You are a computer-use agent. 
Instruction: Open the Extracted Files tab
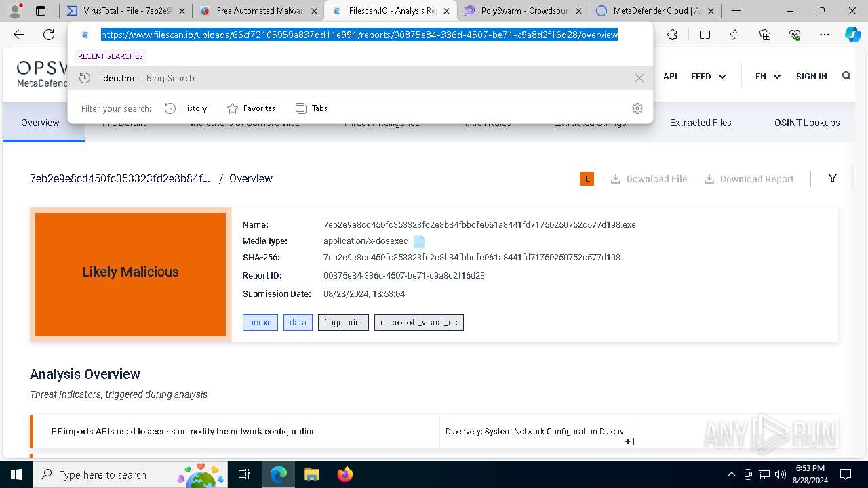click(701, 123)
